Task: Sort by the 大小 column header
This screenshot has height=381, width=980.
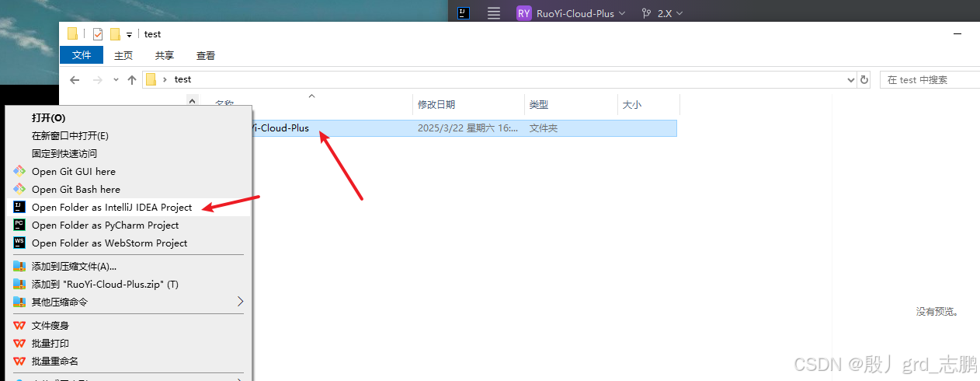Action: [x=648, y=104]
